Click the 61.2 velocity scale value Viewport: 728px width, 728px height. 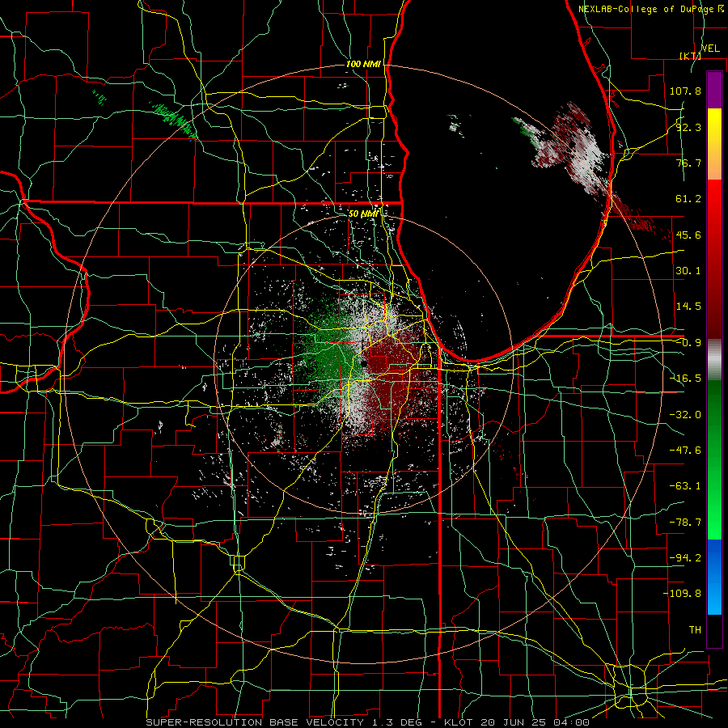688,199
